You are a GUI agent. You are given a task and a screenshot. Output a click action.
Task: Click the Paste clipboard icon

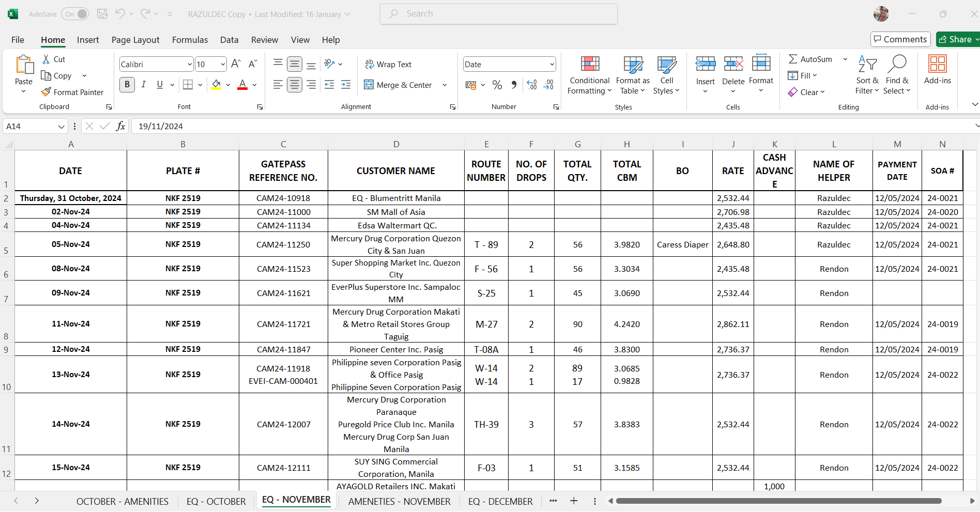(x=24, y=65)
